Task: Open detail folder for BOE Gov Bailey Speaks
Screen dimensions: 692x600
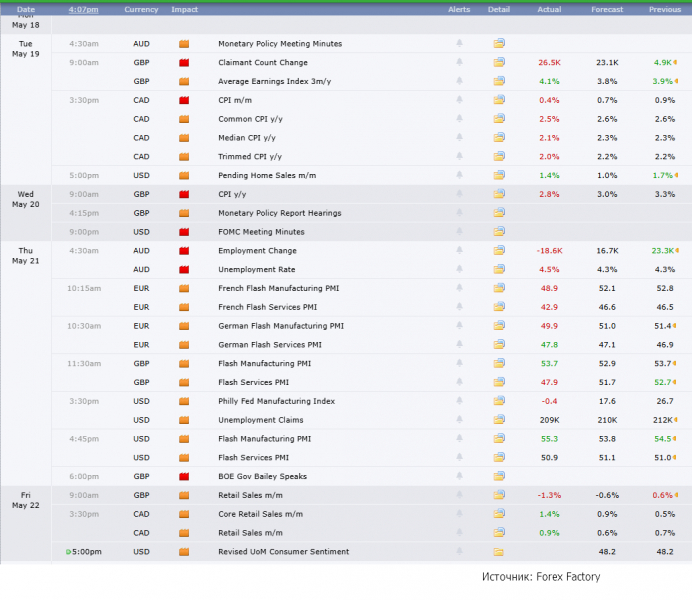Action: click(x=499, y=476)
